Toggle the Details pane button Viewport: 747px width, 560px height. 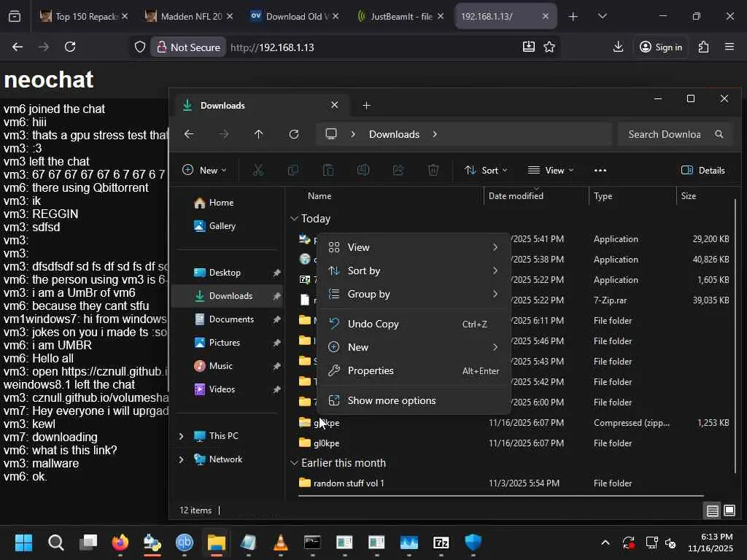tap(703, 170)
